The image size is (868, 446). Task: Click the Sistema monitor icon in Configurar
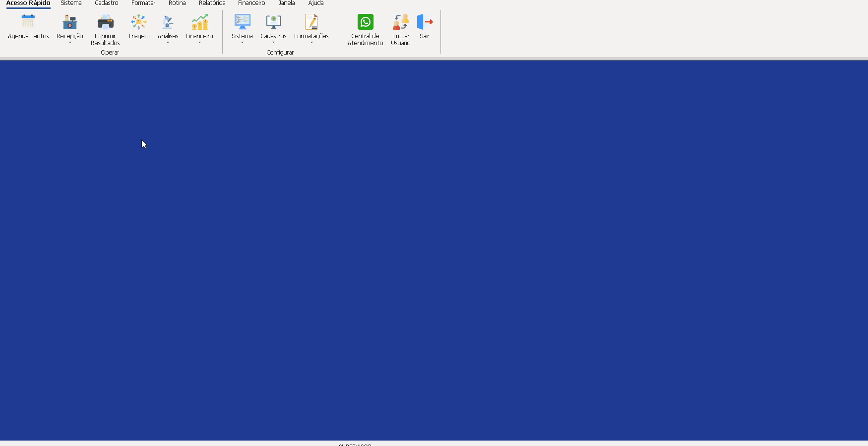242,22
